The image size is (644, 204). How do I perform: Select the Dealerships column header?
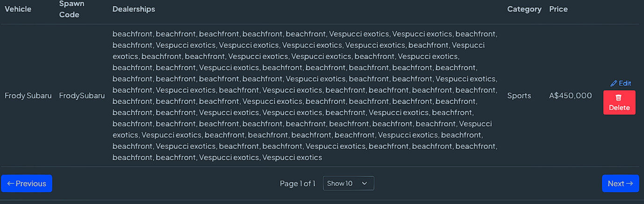[134, 9]
